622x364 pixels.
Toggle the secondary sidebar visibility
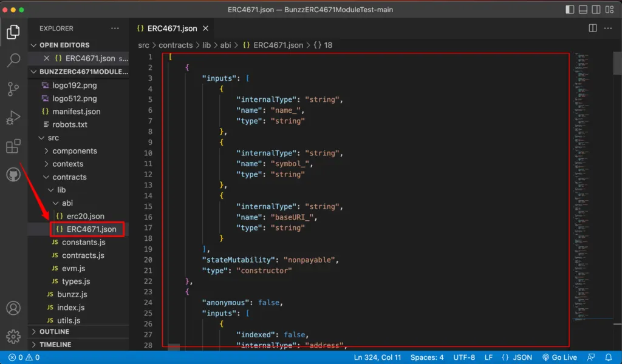pos(596,10)
